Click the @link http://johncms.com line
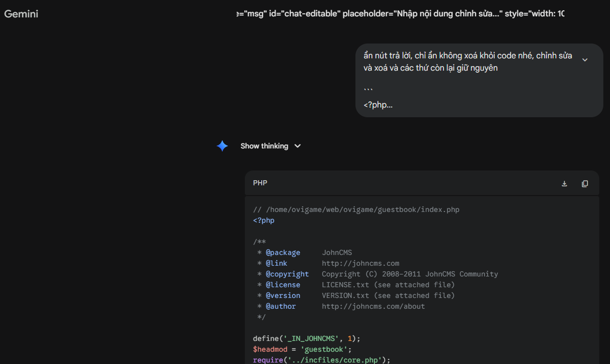The height and width of the screenshot is (364, 610). [328, 263]
